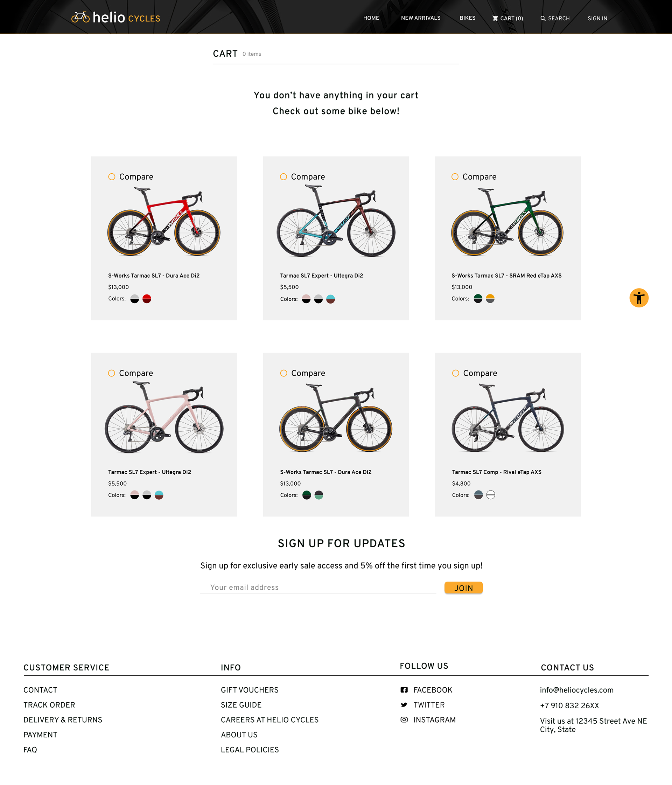The height and width of the screenshot is (785, 672).
Task: Select white swatch for Tarmac SL7 Comp
Action: point(491,495)
